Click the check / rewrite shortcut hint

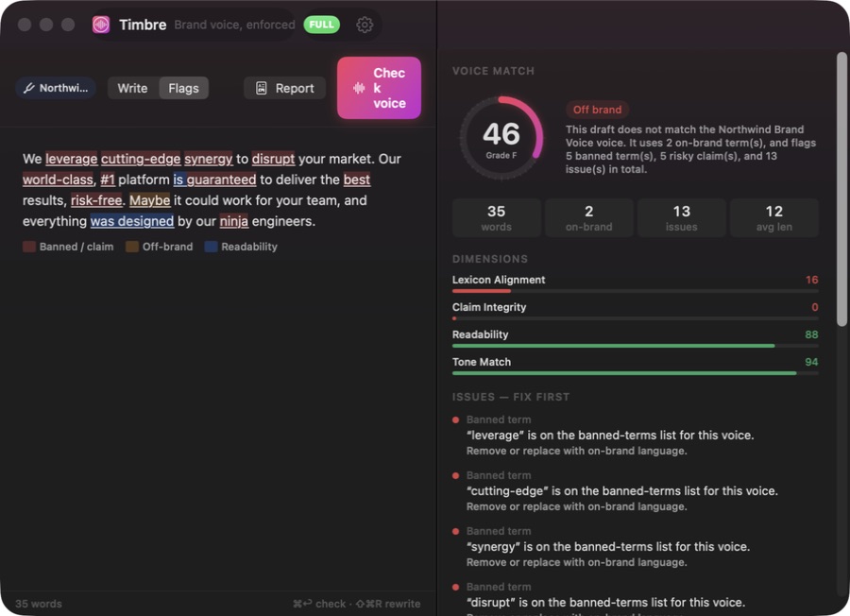coord(357,604)
